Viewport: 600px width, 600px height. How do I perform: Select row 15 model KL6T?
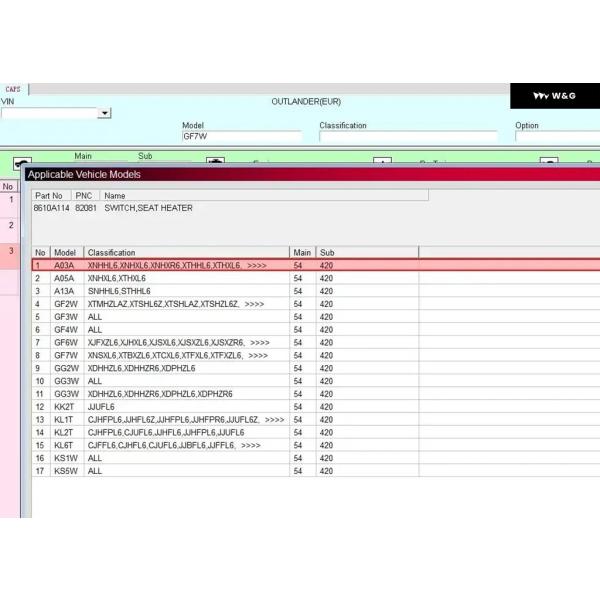63,445
